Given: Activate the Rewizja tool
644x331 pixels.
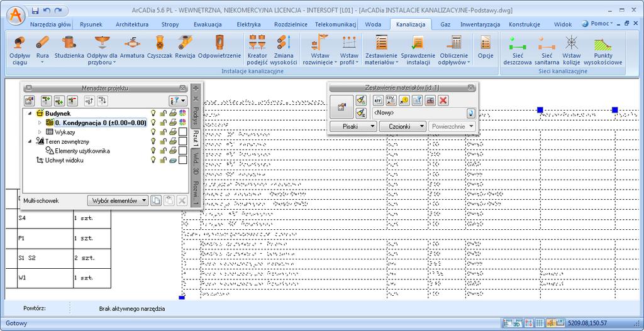Looking at the screenshot, I should 185,47.
